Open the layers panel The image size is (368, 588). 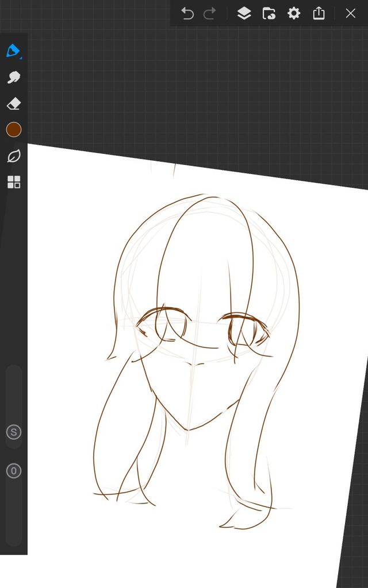(244, 13)
